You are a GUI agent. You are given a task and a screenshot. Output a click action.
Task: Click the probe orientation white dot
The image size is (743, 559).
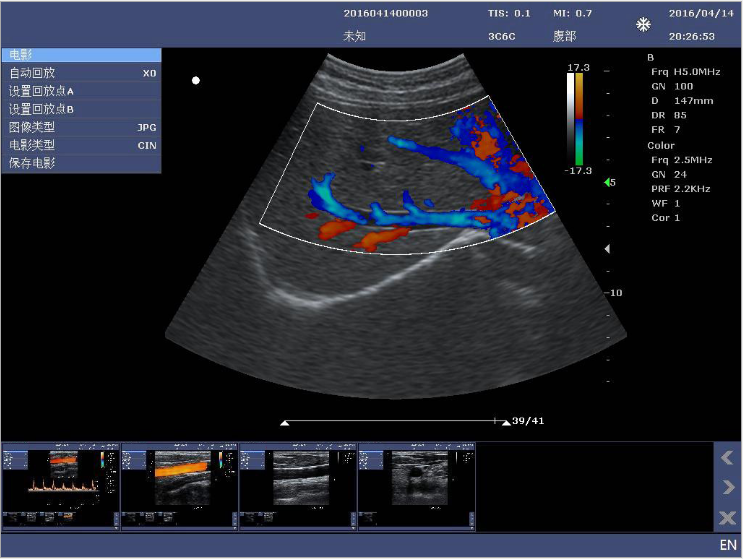point(196,81)
